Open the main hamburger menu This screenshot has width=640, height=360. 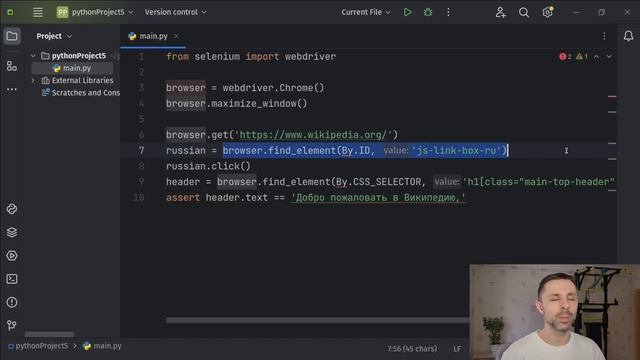pos(38,12)
